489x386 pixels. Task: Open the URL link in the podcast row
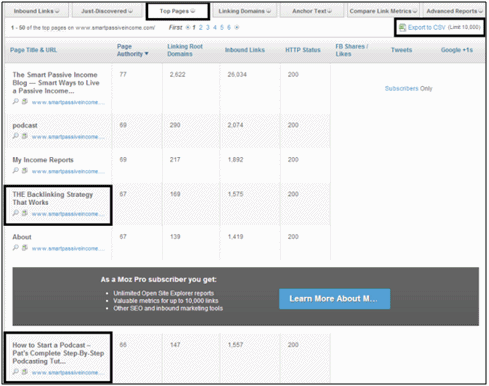[68, 137]
